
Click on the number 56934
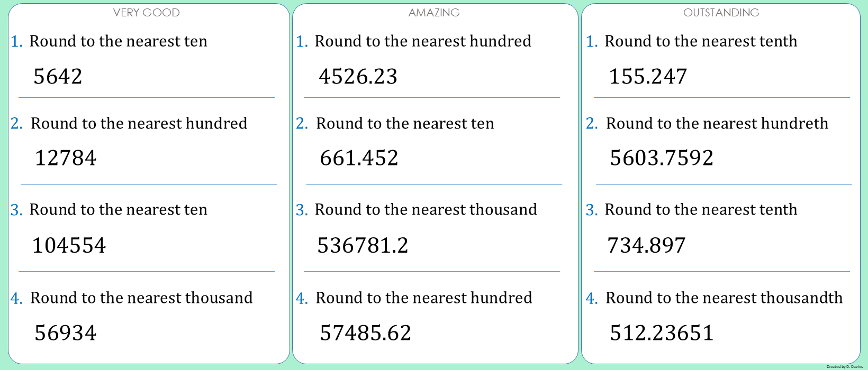click(x=66, y=333)
